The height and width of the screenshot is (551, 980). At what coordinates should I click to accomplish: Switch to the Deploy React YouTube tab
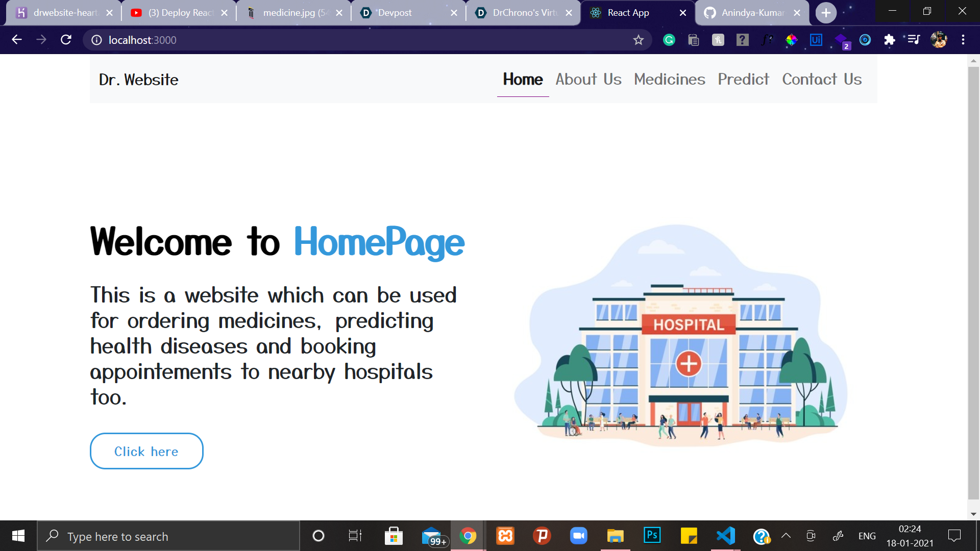[179, 13]
